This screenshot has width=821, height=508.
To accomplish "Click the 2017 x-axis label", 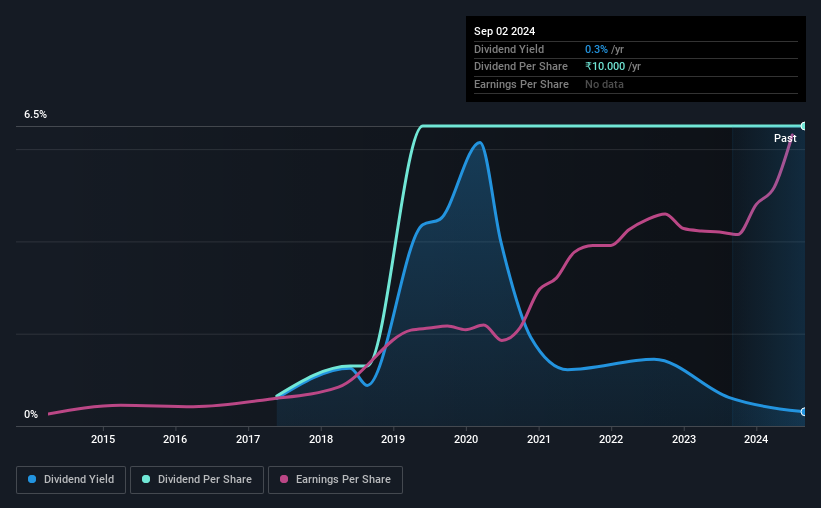I will (248, 439).
